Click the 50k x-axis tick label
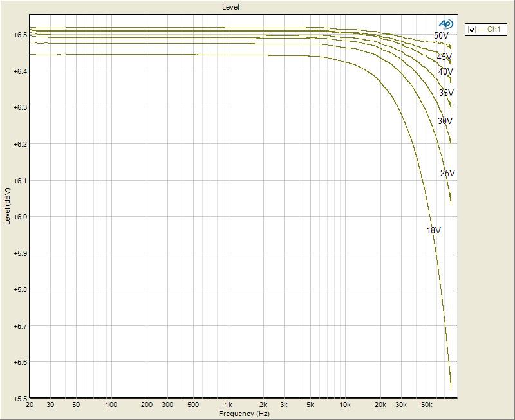 427,405
